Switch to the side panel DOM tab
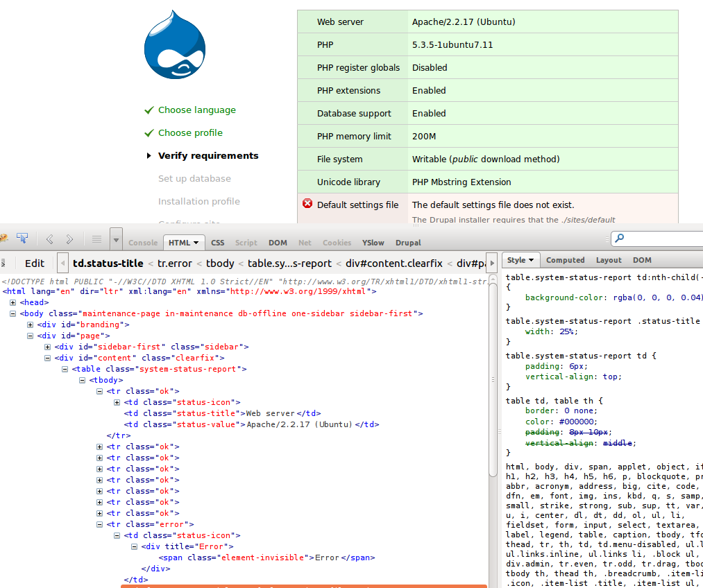Image resolution: width=703 pixels, height=588 pixels. 642,260
